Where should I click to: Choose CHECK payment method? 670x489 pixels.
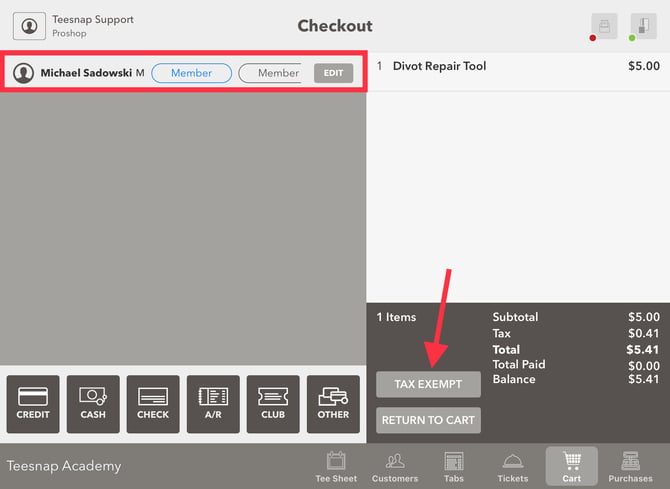153,404
